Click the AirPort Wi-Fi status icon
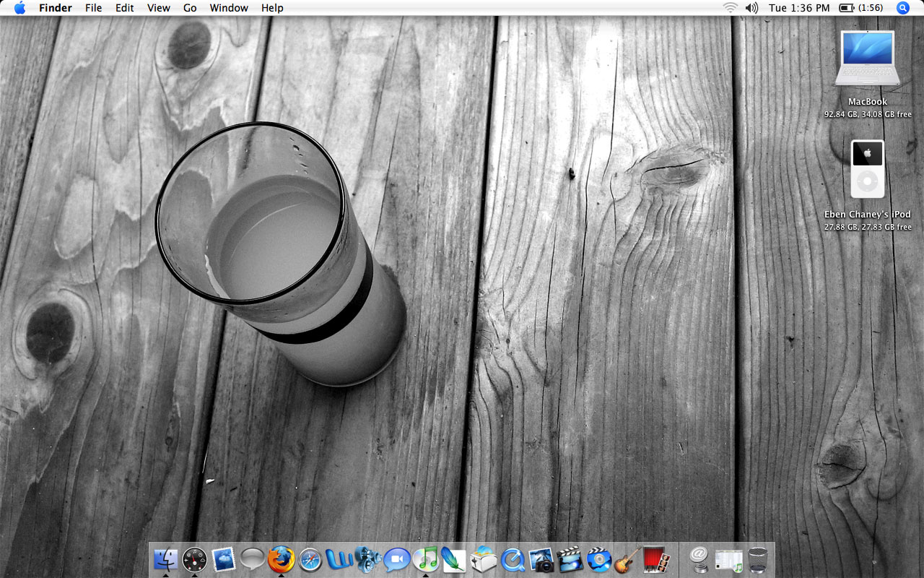924x578 pixels. click(731, 8)
